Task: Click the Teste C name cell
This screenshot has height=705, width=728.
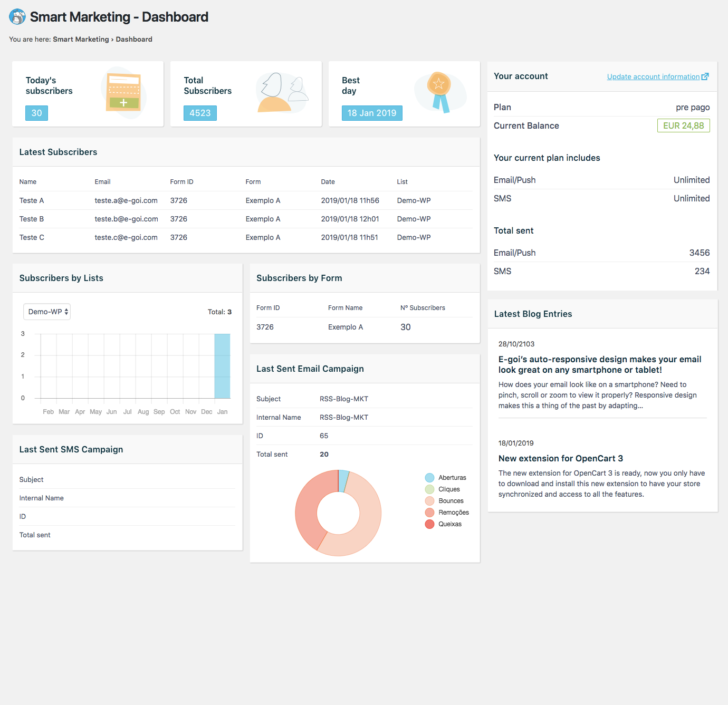Action: point(32,237)
